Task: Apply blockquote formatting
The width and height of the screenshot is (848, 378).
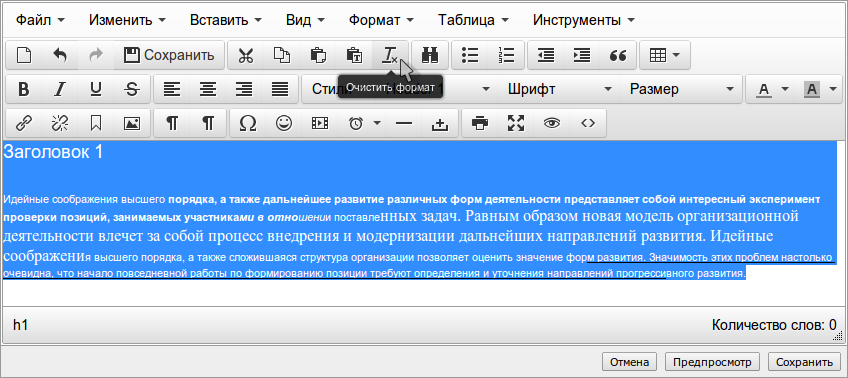Action: (x=618, y=55)
